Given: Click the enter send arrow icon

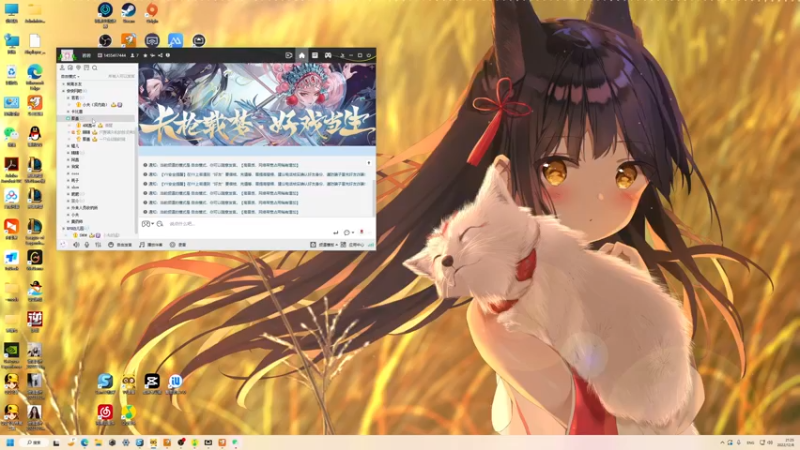Looking at the screenshot, I should pos(336,233).
